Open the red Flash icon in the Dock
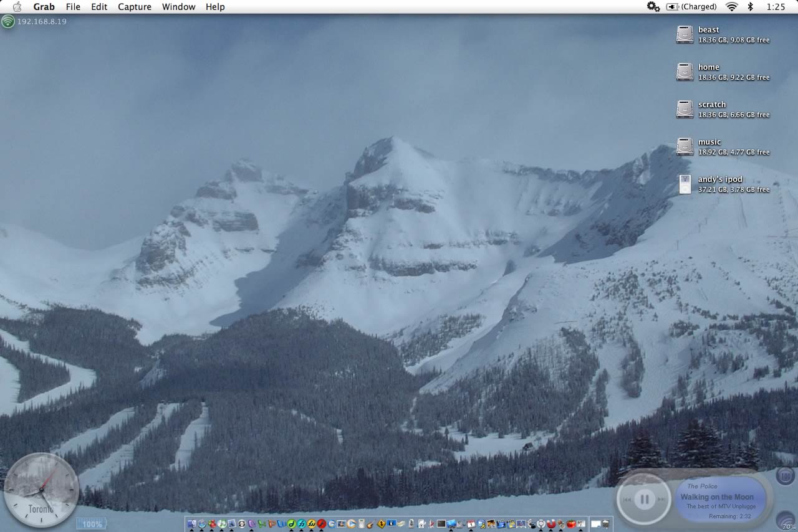Image resolution: width=798 pixels, height=532 pixels. point(322,524)
